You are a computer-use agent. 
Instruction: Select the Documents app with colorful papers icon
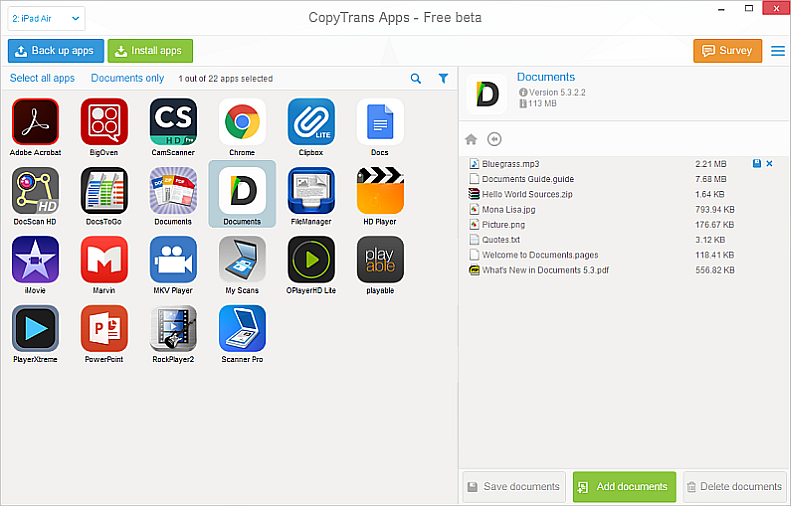(173, 191)
